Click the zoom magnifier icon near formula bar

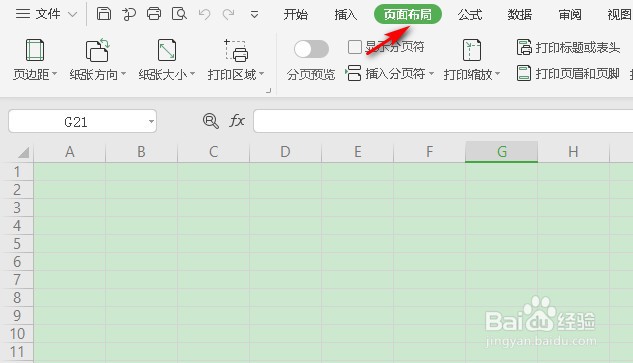(210, 121)
